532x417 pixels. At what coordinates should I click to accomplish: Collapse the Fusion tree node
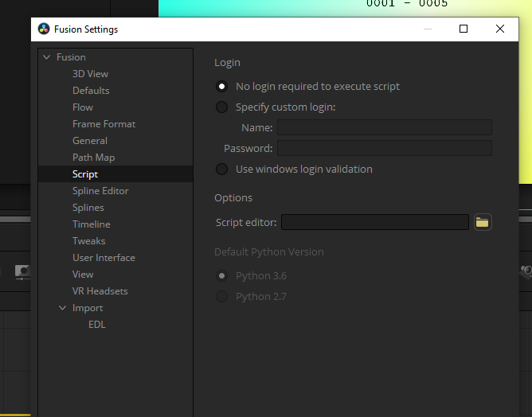tap(47, 57)
